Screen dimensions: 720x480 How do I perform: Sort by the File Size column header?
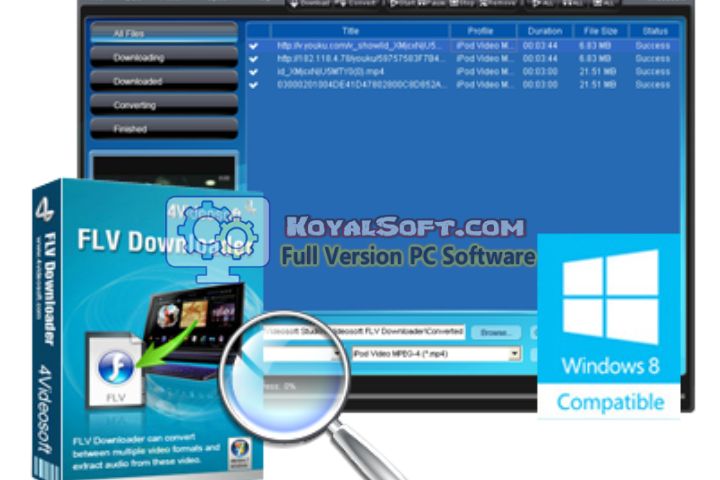[x=601, y=31]
